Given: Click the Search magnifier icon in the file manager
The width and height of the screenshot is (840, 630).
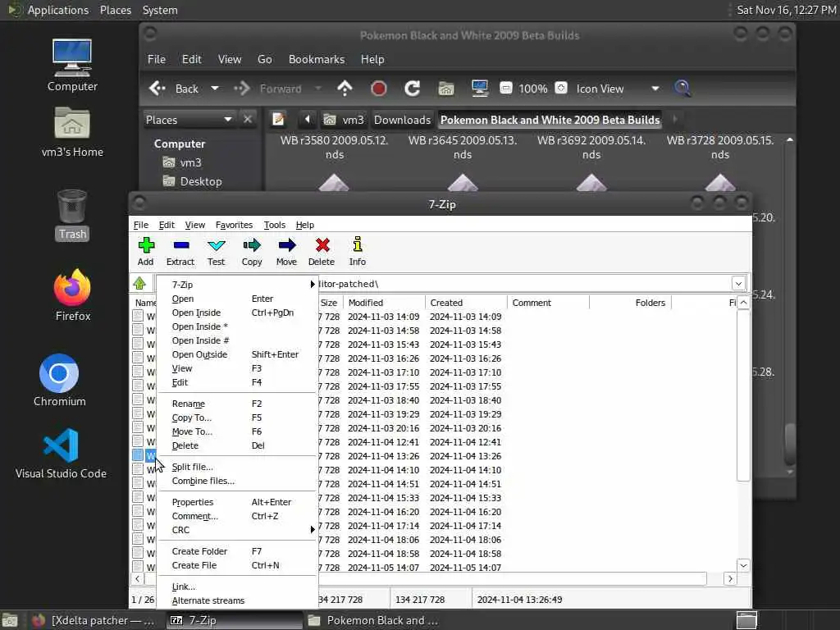Looking at the screenshot, I should pos(682,89).
